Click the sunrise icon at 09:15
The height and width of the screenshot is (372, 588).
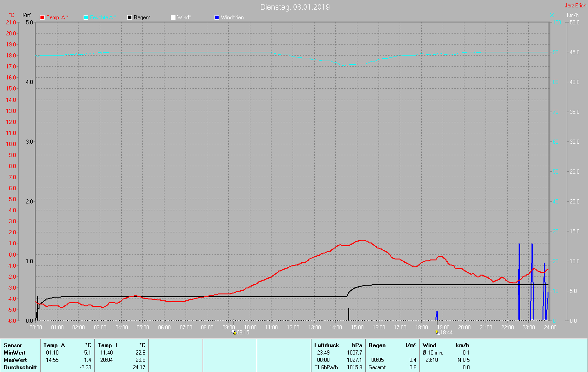234,332
